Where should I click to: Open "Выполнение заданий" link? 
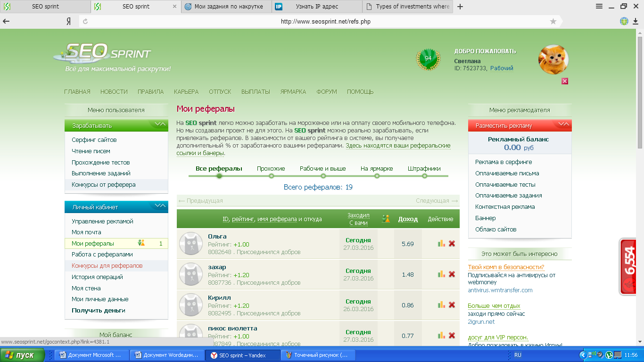(101, 173)
